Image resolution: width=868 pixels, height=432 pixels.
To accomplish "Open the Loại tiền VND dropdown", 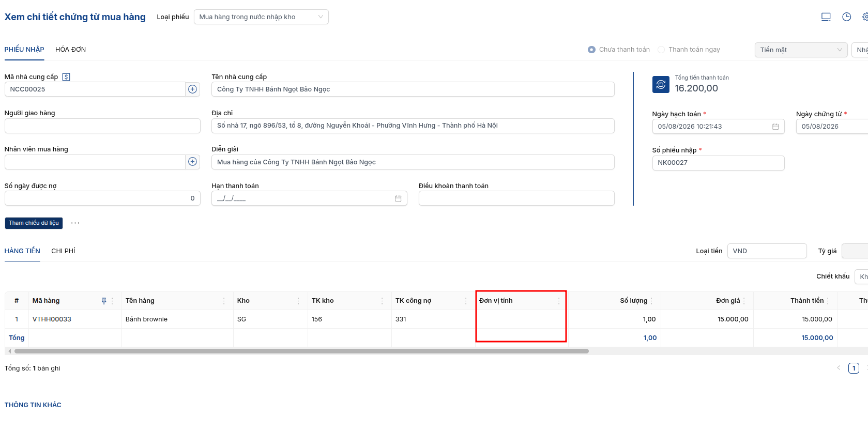I will 767,251.
